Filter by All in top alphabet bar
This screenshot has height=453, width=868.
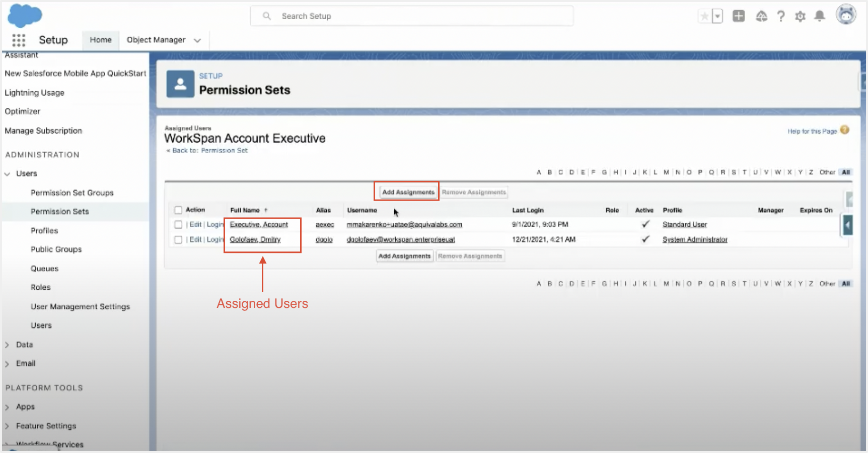click(846, 172)
